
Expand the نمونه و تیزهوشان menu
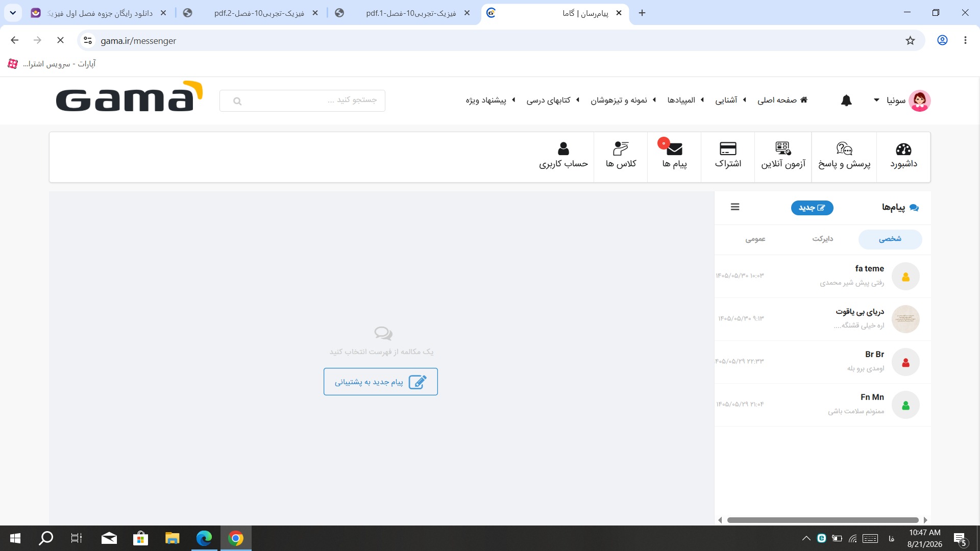(623, 101)
